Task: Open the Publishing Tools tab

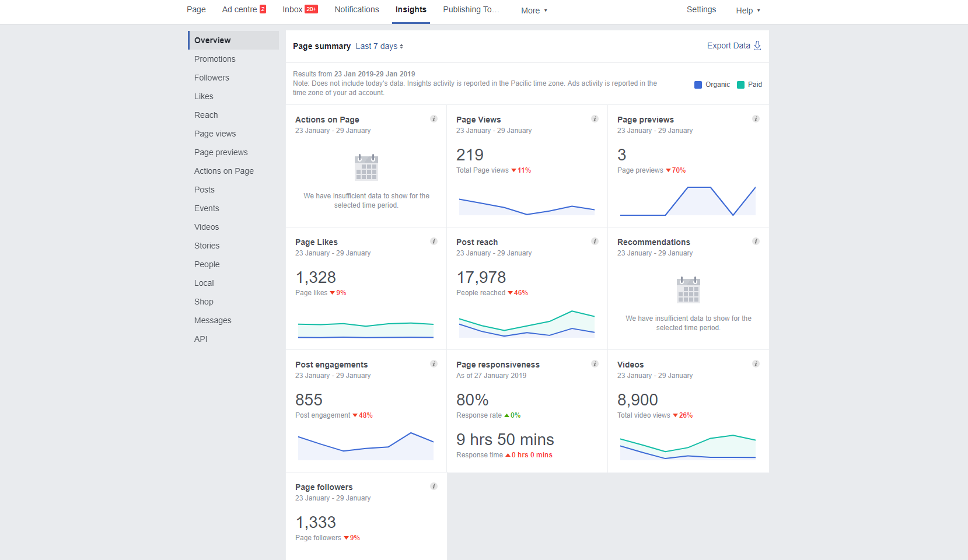Action: 471,9
